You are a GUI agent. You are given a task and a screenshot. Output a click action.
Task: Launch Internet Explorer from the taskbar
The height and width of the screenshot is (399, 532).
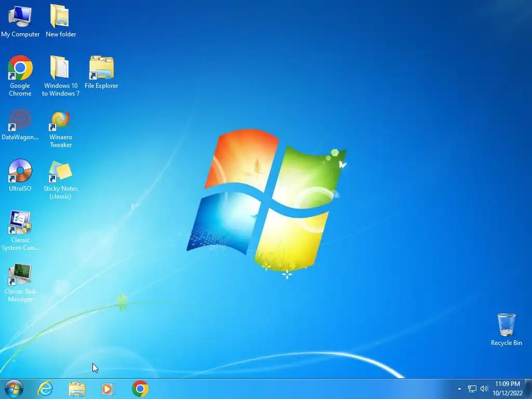(x=45, y=389)
